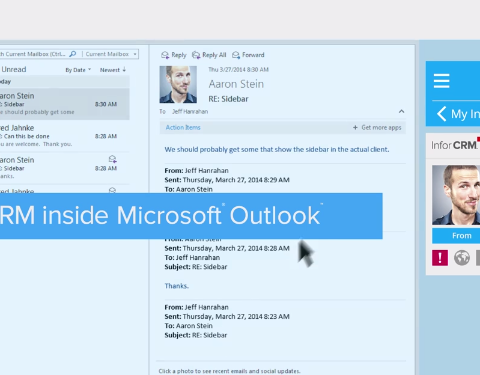Collapse the message header with the chevron
Screen dimensions: 480x375
[402, 111]
